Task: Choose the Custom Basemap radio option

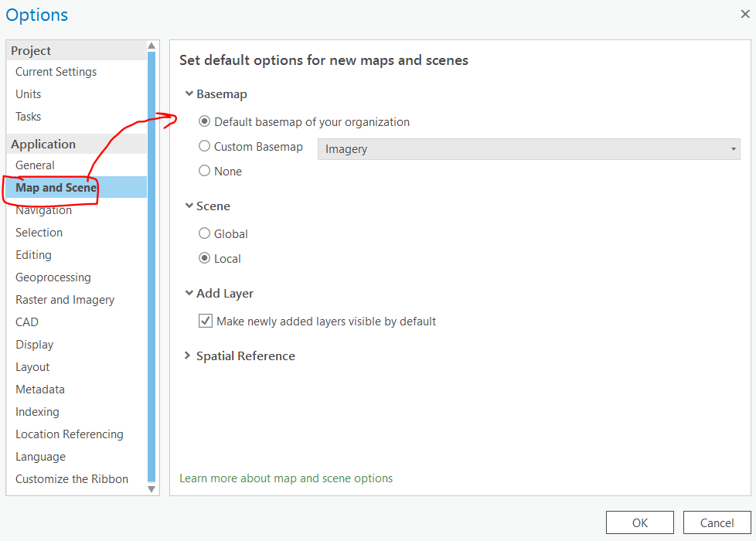Action: (x=205, y=146)
